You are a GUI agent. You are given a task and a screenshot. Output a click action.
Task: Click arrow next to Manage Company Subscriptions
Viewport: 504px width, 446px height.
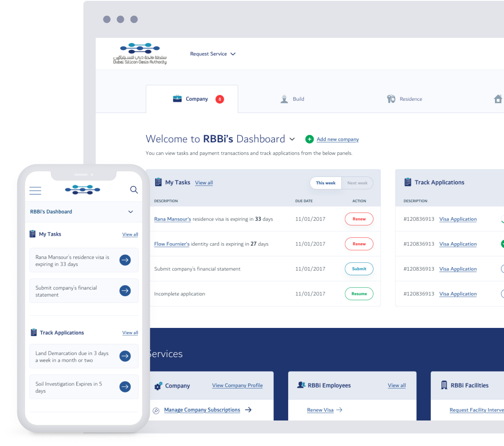(248, 410)
